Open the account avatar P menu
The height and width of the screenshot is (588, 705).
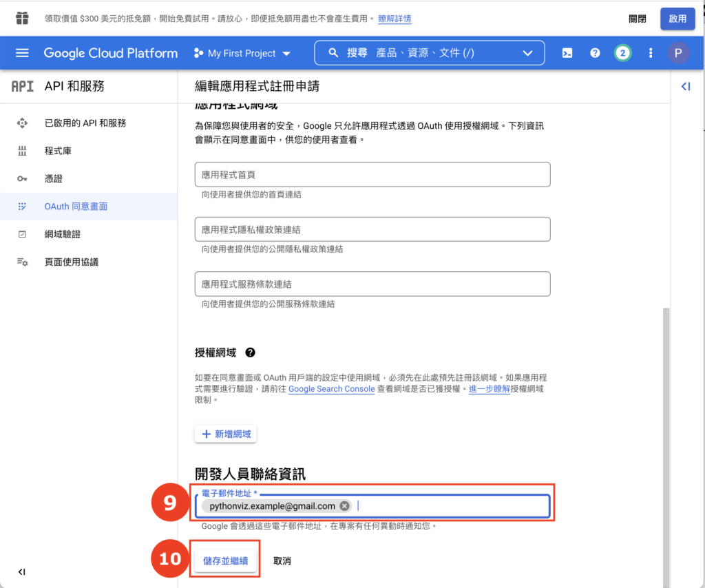677,52
